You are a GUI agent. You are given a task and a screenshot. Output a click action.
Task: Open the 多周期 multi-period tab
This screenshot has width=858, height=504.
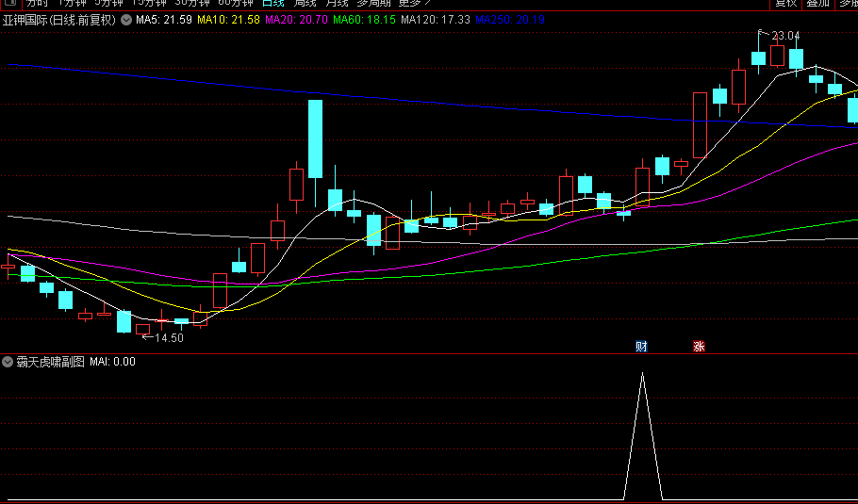373,3
